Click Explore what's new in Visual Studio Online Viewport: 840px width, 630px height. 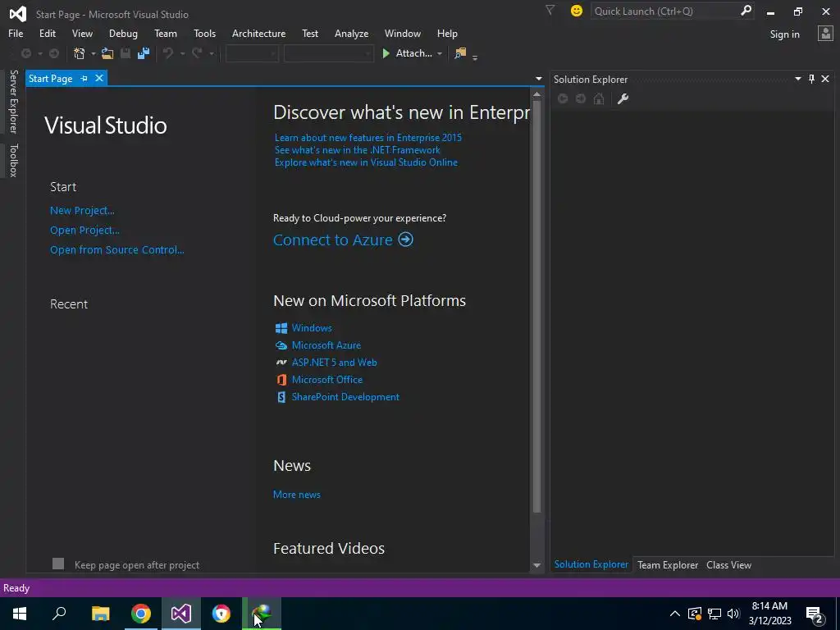[x=366, y=162]
